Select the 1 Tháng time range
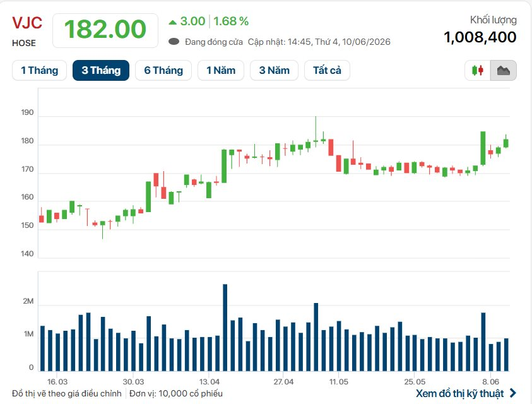532x404 pixels. [39, 70]
